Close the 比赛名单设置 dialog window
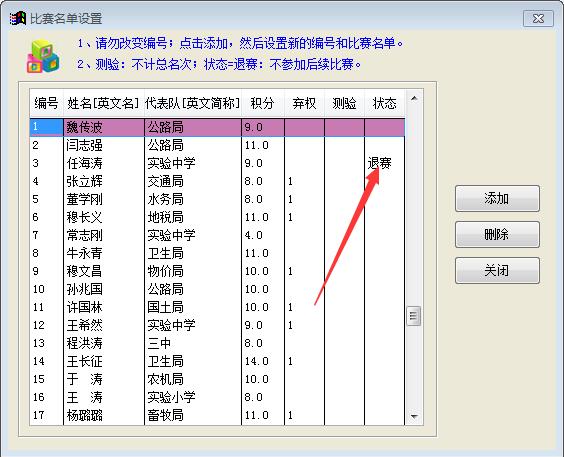The image size is (564, 457). pyautogui.click(x=538, y=18)
